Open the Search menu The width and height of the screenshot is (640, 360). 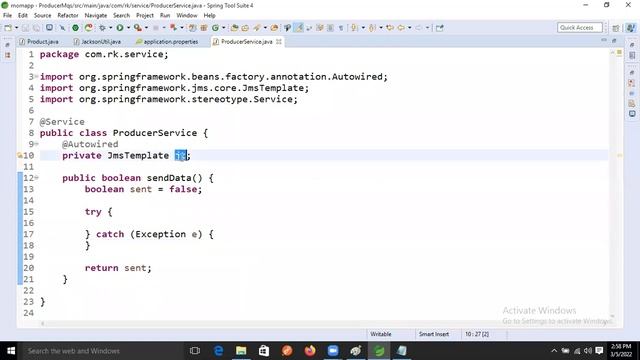121,16
